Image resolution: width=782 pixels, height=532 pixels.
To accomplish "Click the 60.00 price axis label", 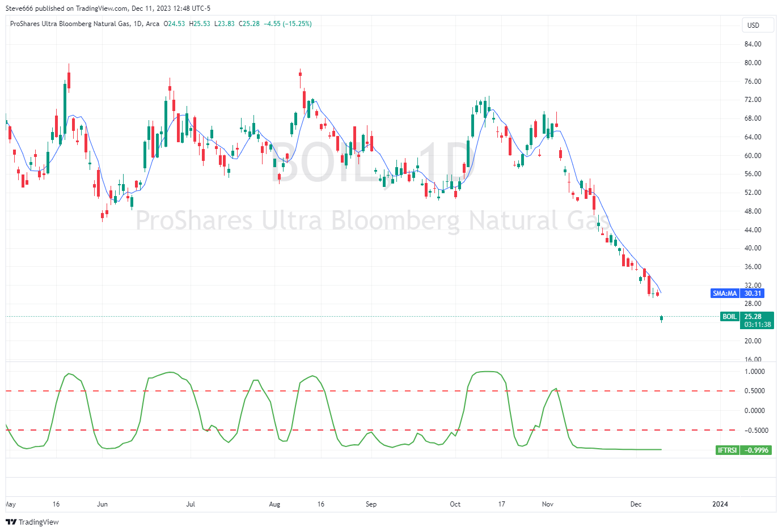I will [753, 156].
